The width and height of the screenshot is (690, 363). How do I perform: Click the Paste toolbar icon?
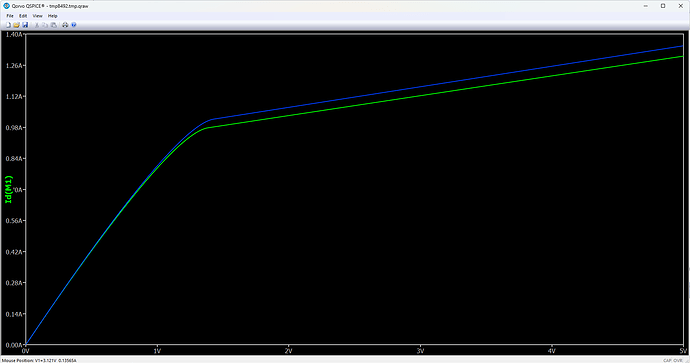tap(54, 25)
